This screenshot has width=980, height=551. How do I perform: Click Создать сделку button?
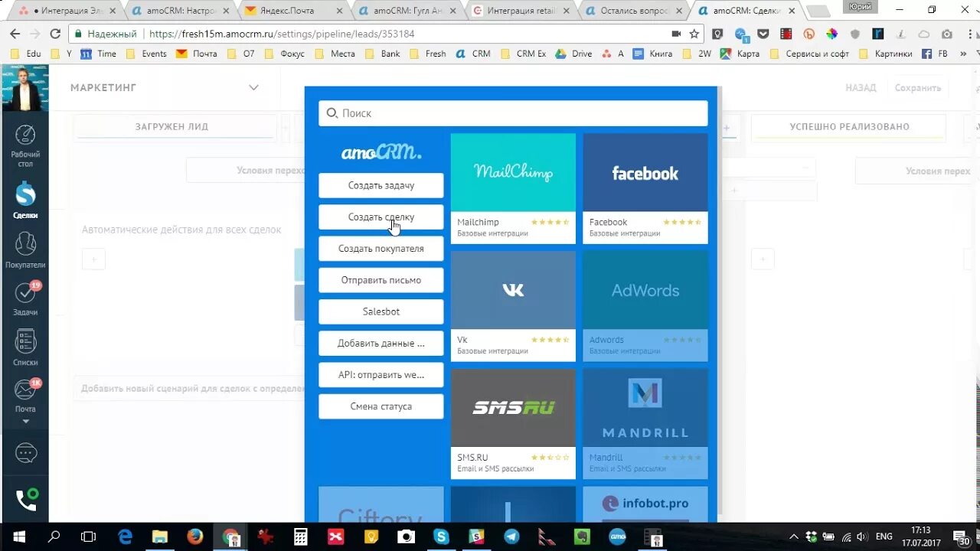click(x=381, y=217)
